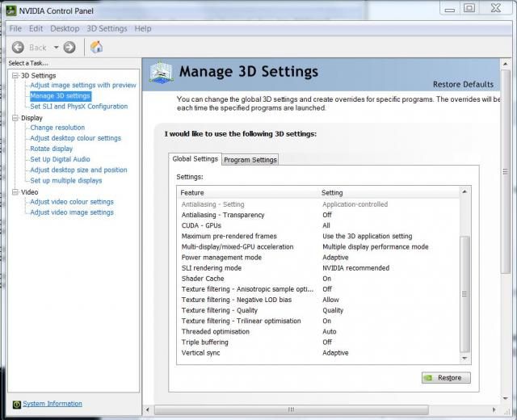Select Adjust video colour settings

72,201
